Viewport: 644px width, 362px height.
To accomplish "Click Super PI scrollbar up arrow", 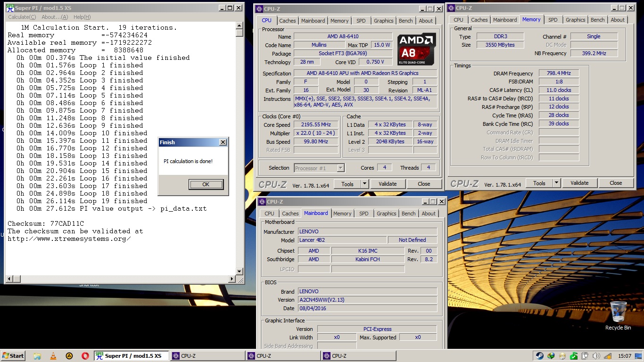I will coord(239,25).
